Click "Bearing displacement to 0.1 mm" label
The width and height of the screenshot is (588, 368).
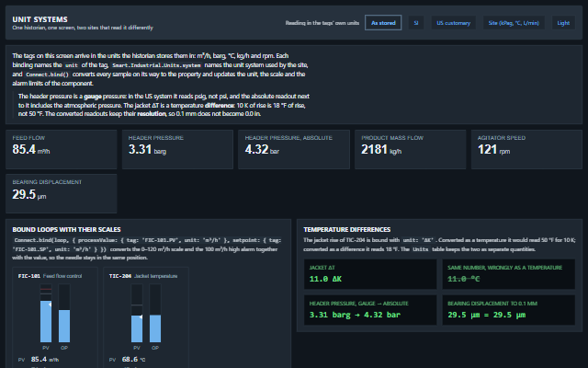point(492,304)
